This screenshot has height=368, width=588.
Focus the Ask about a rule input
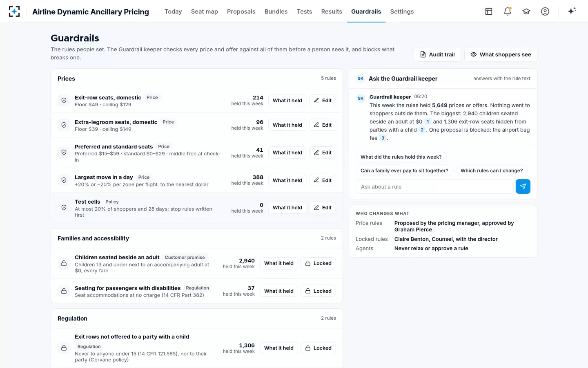coord(434,186)
